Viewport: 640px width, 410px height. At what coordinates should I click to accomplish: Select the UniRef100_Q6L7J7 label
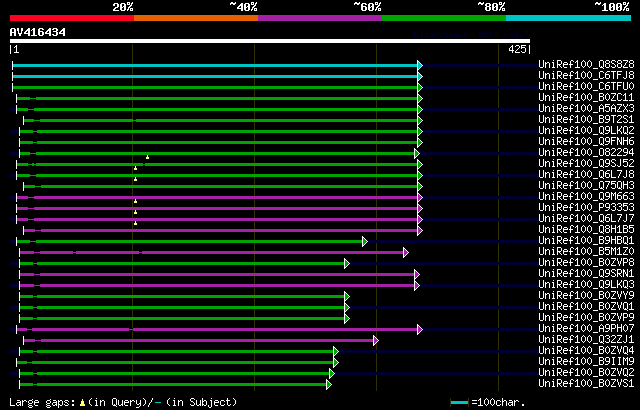(587, 219)
